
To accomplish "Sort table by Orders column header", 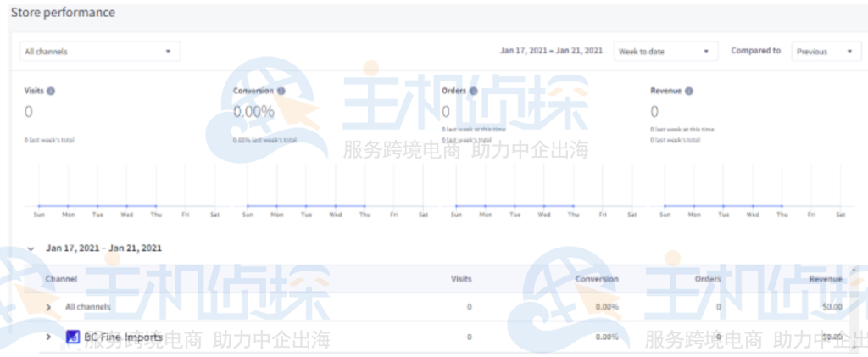I will tap(708, 278).
